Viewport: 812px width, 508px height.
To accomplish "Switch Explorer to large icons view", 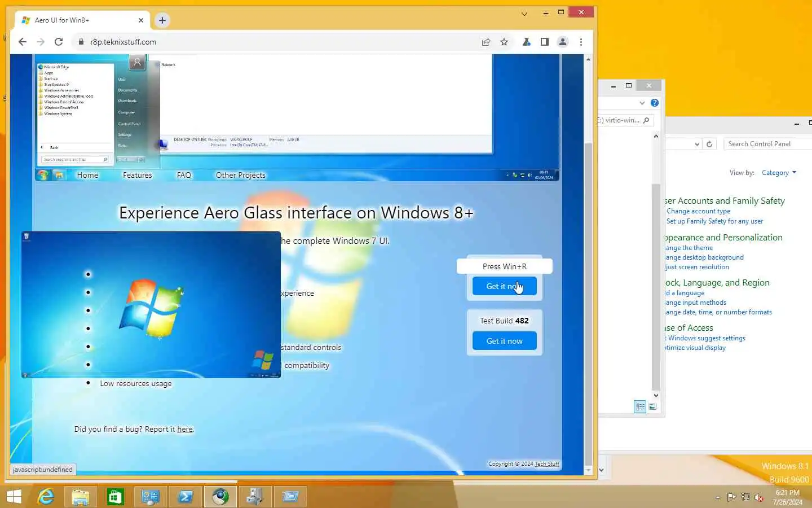I will [652, 406].
